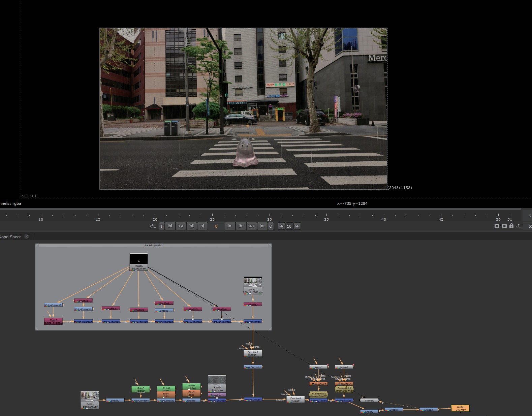This screenshot has width=532, height=416.
Task: Play the sequence backward
Action: coord(202,226)
